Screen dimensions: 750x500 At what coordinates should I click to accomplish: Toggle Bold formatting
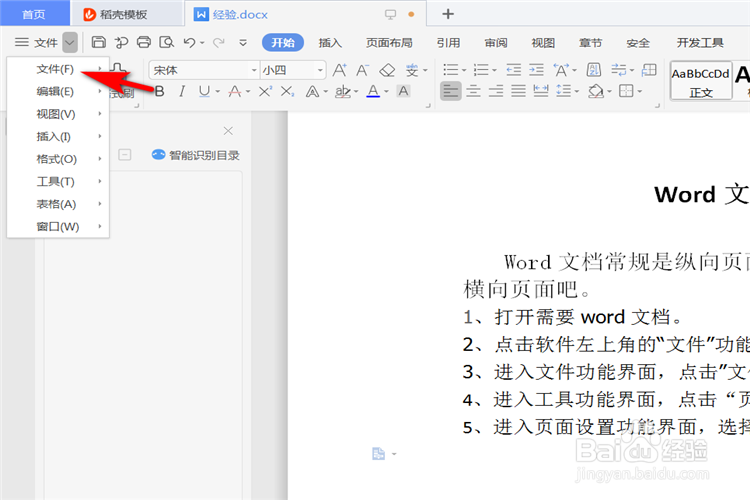(x=160, y=91)
